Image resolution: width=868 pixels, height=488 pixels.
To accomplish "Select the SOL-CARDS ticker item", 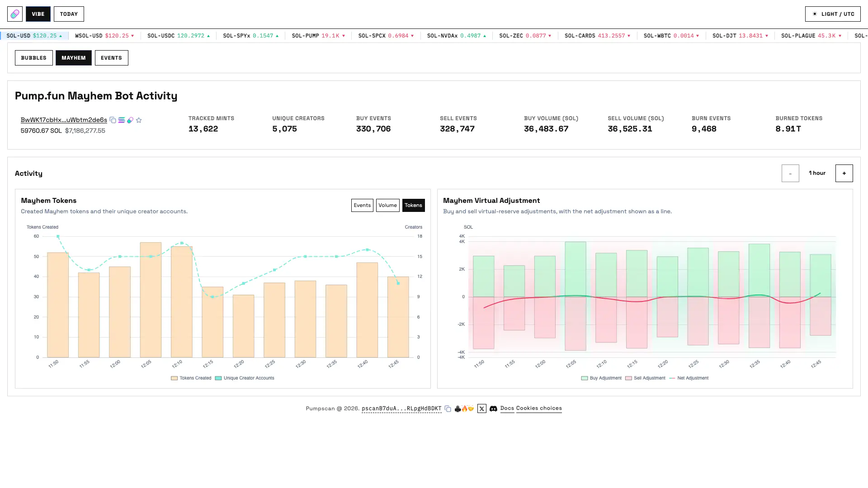I will [597, 36].
